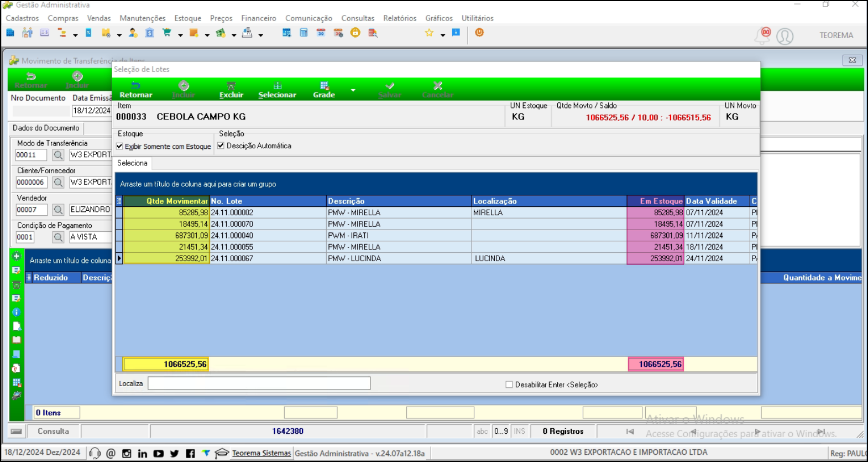
Task: Sort by the No. Lote column header
Action: point(268,201)
